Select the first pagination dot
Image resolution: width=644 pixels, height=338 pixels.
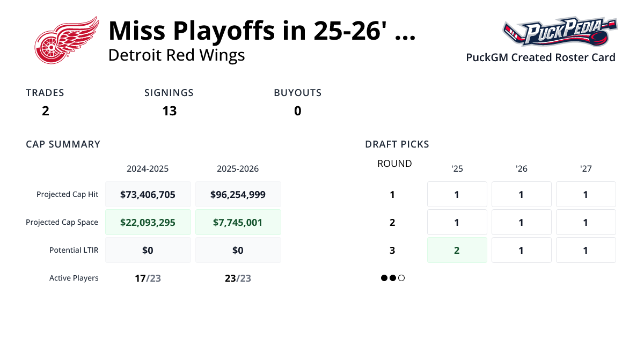384,278
